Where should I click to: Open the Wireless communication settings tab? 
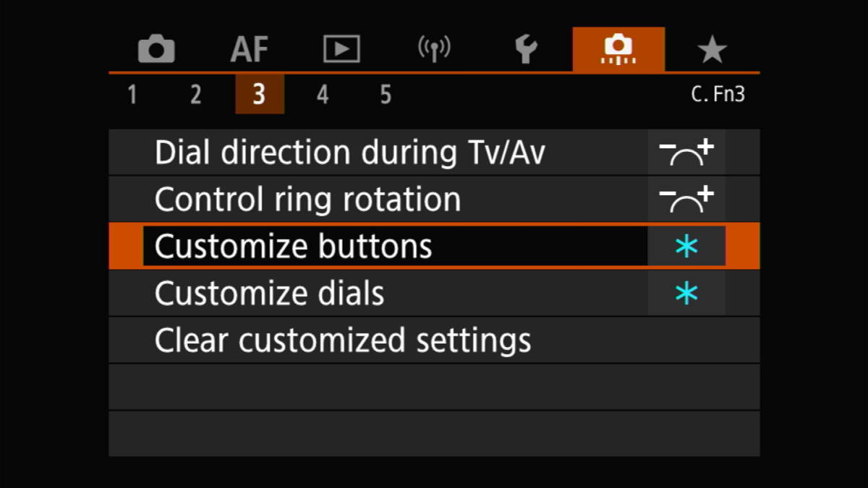click(435, 48)
